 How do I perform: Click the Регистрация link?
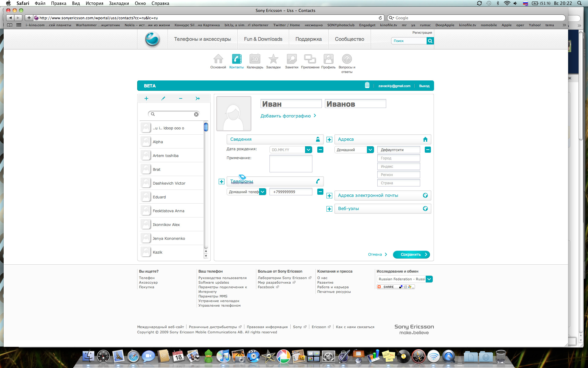(x=422, y=33)
